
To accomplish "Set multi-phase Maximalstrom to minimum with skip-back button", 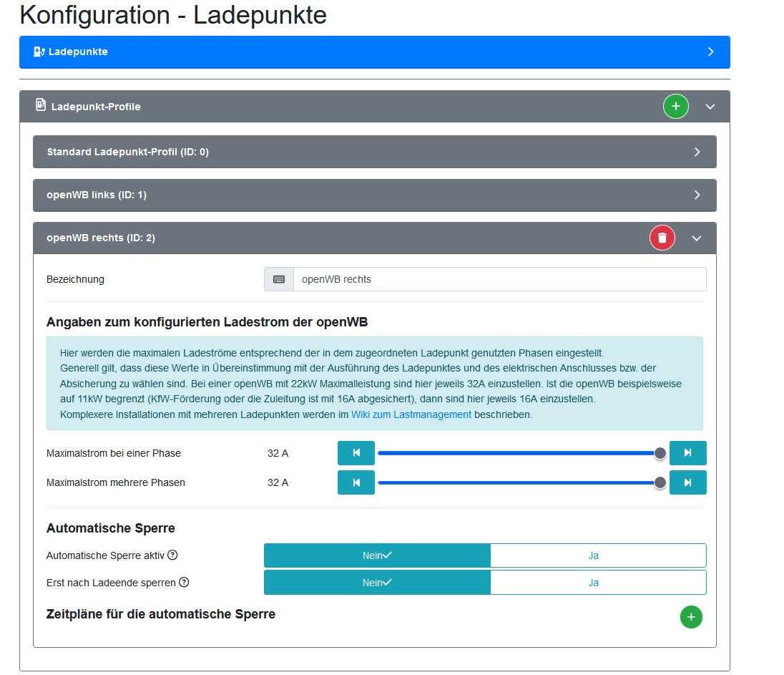I will [x=356, y=482].
